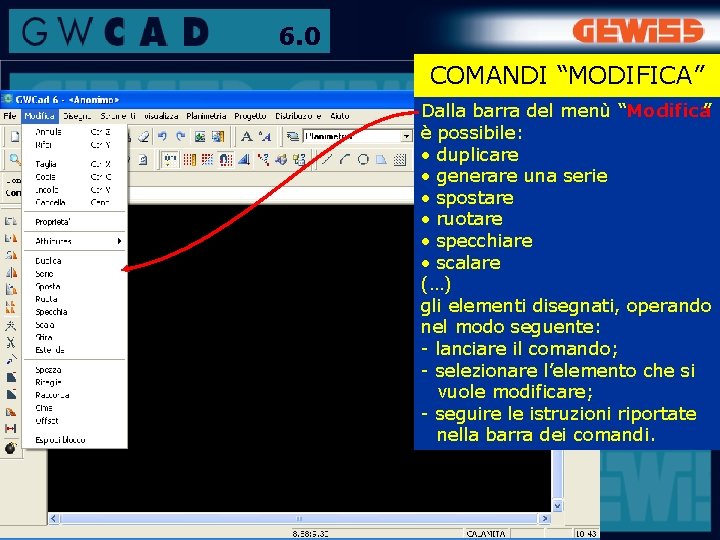Choose Spezza from the Modifica menu
This screenshot has width=720, height=540.
tap(74, 370)
